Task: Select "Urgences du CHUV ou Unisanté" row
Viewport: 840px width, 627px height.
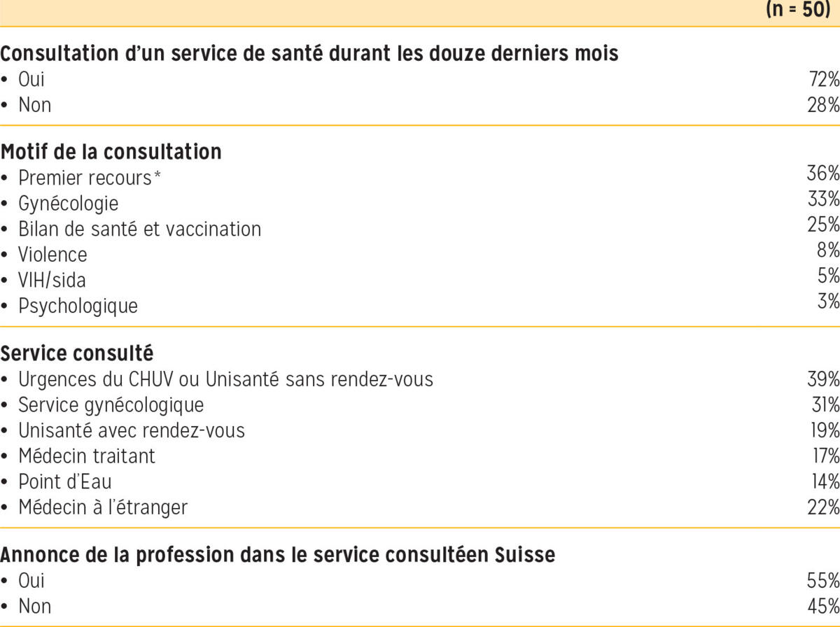Action: [x=225, y=379]
